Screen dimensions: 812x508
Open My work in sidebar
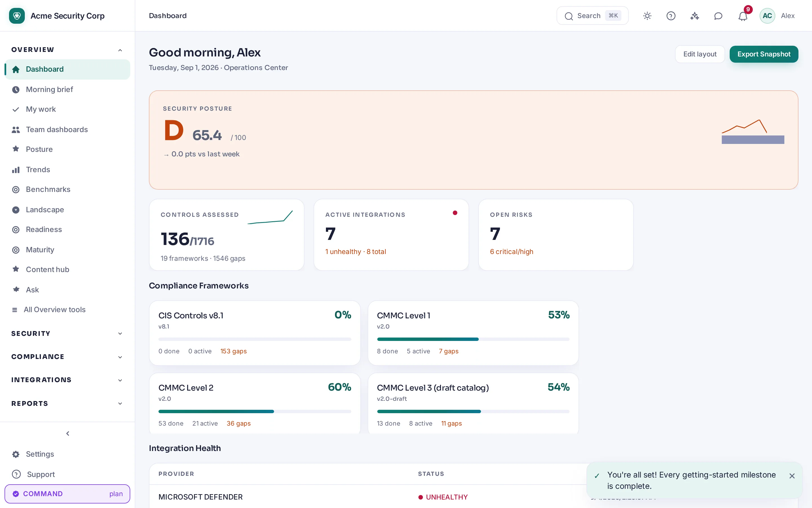67,109
